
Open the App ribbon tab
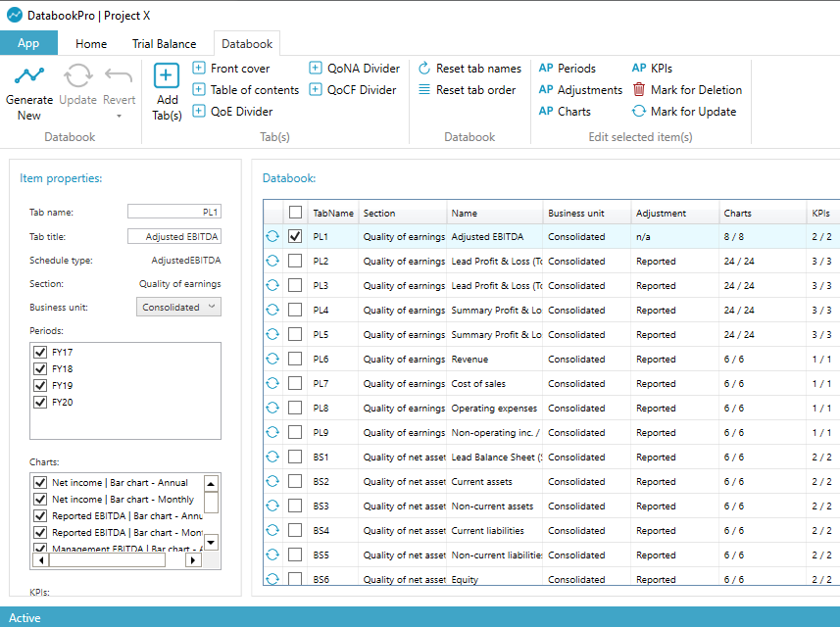pos(29,43)
